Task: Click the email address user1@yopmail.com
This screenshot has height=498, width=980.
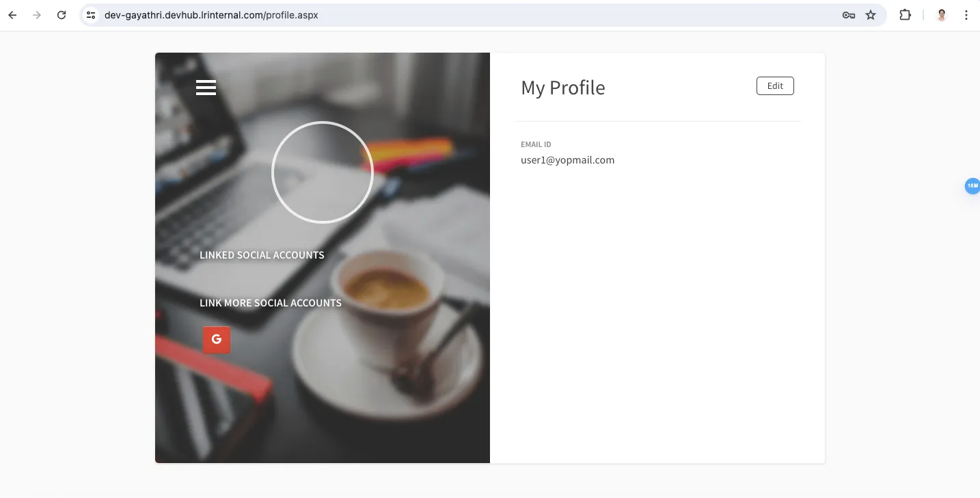Action: click(x=567, y=159)
